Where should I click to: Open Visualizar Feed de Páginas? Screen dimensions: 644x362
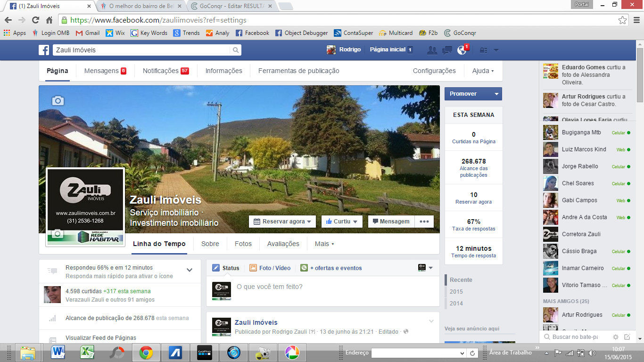[x=101, y=338]
